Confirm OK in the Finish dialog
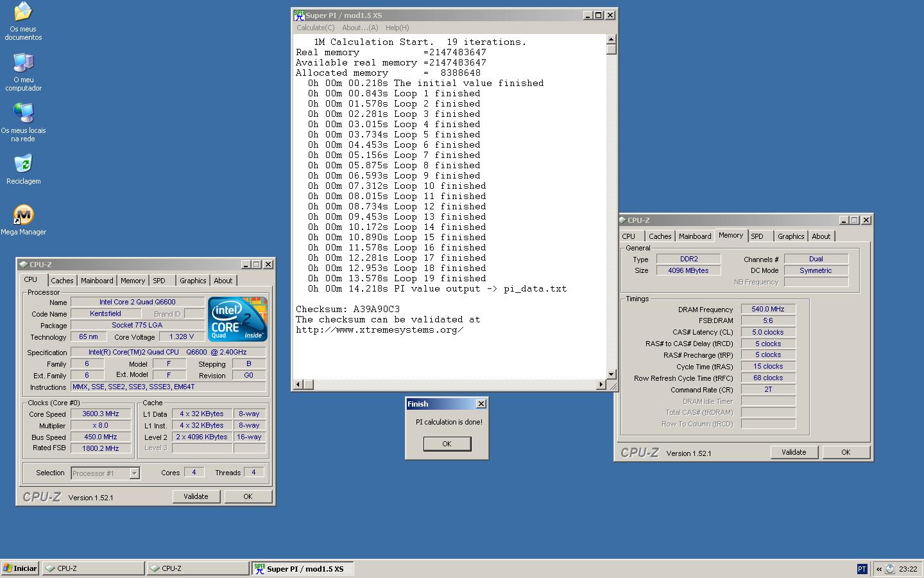The height and width of the screenshot is (578, 924). [447, 444]
